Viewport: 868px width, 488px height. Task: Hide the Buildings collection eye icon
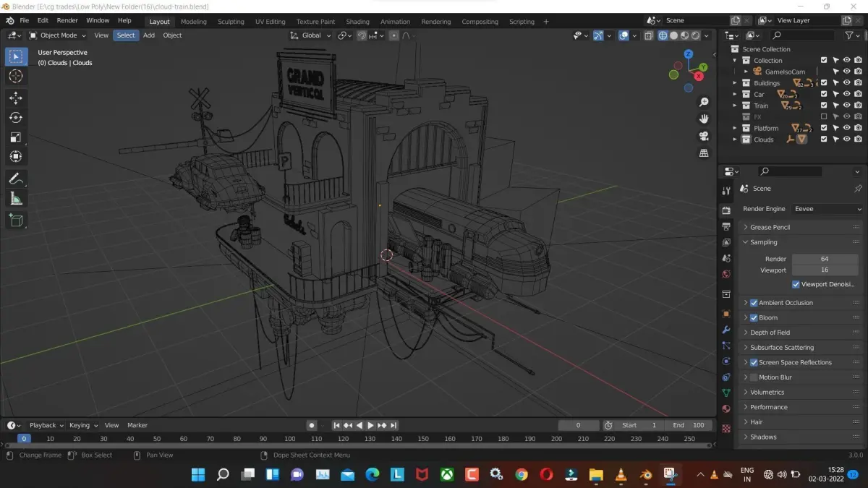coord(846,83)
